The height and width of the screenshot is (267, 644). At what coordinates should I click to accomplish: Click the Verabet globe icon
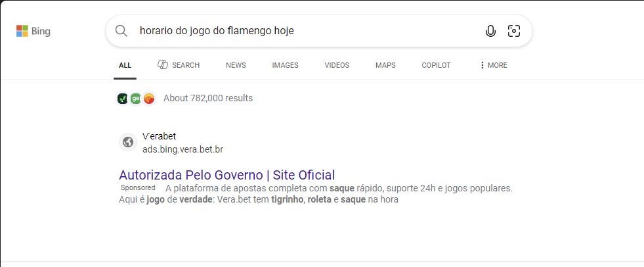[x=128, y=142]
